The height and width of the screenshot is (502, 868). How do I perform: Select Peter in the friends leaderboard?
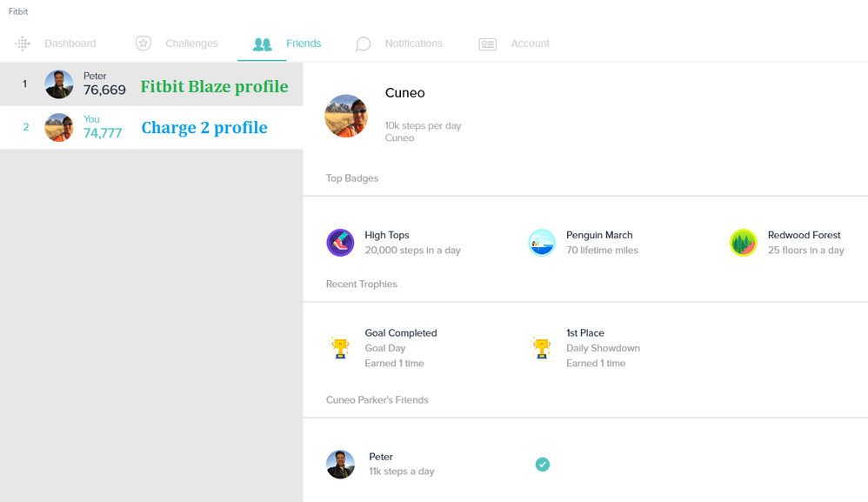coord(104,84)
